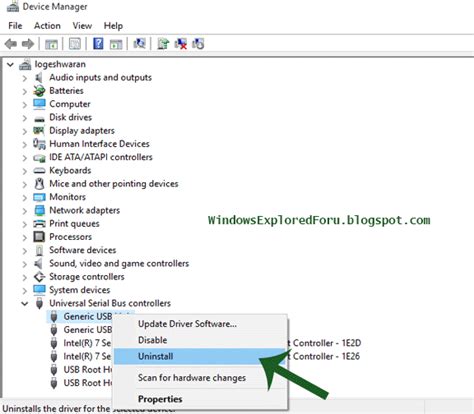This screenshot has height=414, width=474.
Task: Expand the Software devices category
Action: 24,251
